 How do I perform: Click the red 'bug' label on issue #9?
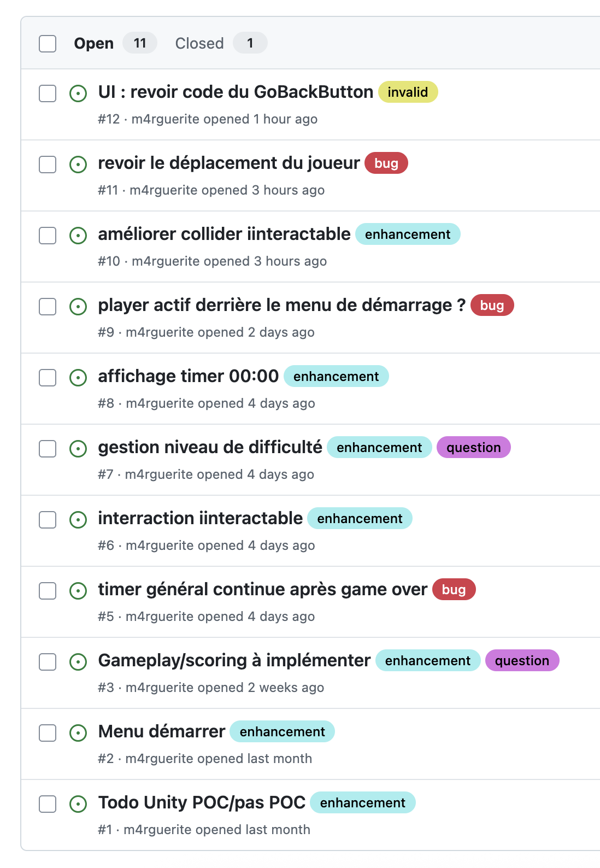(491, 306)
